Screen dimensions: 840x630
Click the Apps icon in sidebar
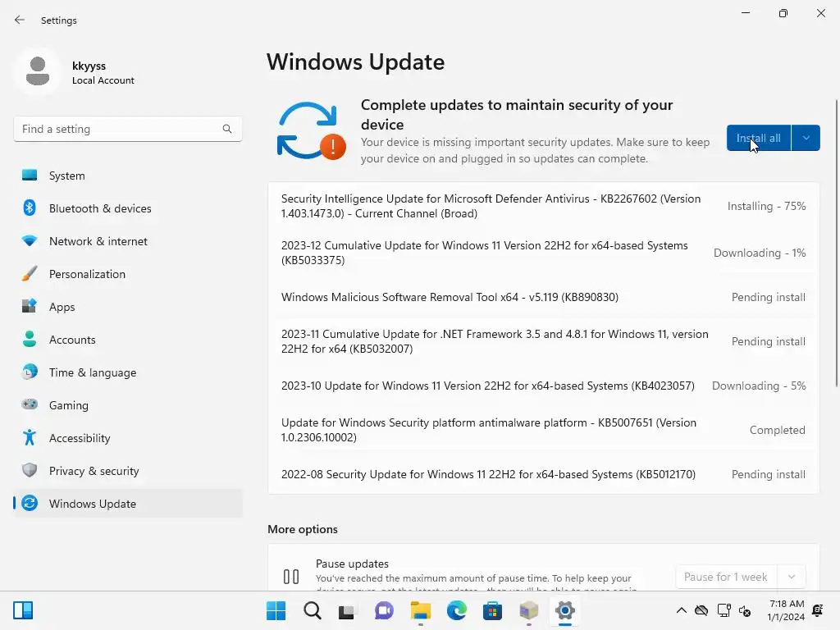point(30,307)
